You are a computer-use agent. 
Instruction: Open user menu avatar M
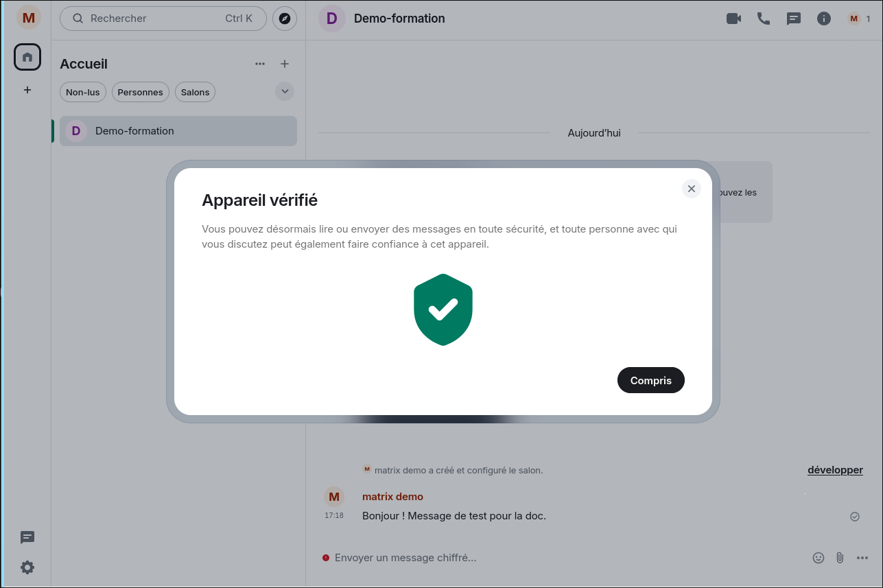point(28,18)
